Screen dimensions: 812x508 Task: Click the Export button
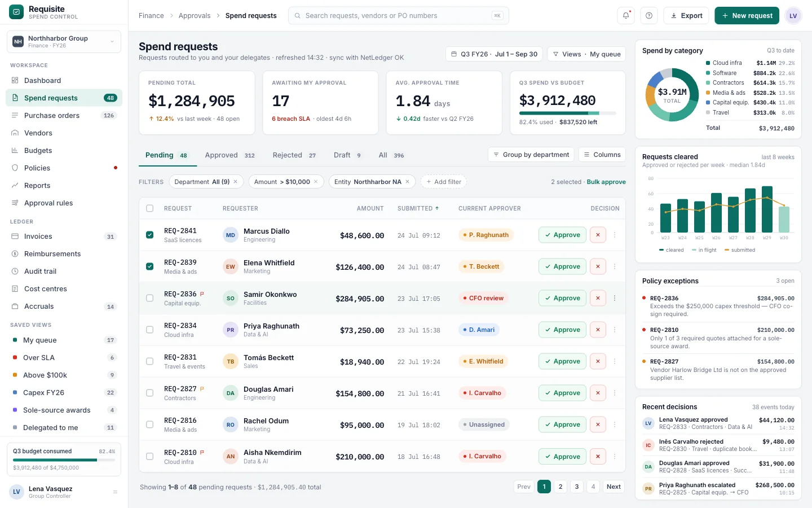686,16
